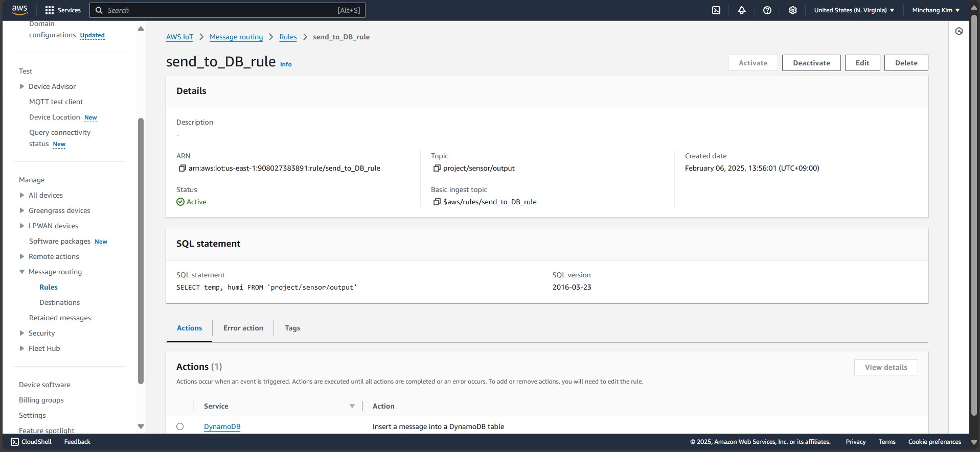This screenshot has height=452, width=980.
Task: Open Billing groups in sidebar
Action: (41, 400)
